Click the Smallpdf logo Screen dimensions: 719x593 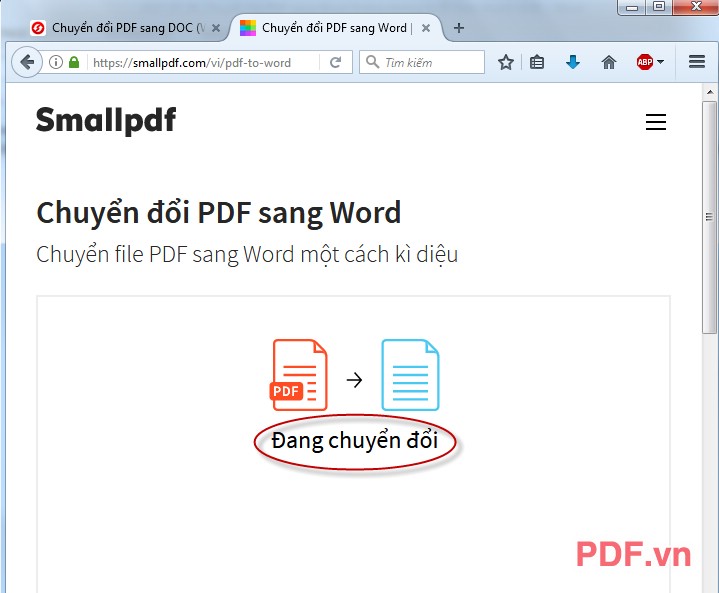(x=106, y=120)
